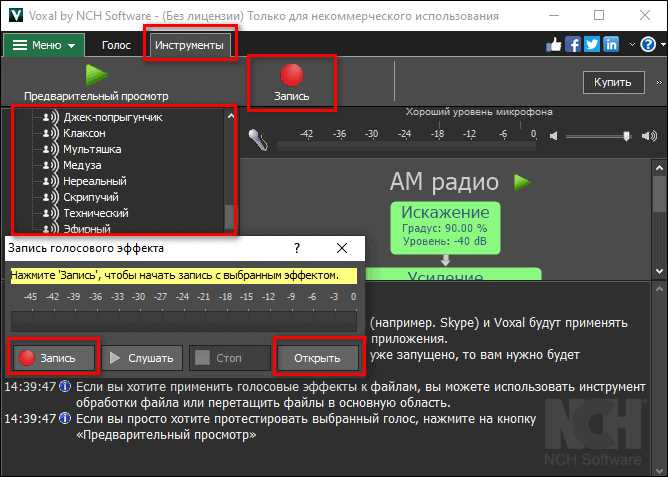Switch to the Инструменты tab
This screenshot has height=477, width=668.
[189, 45]
